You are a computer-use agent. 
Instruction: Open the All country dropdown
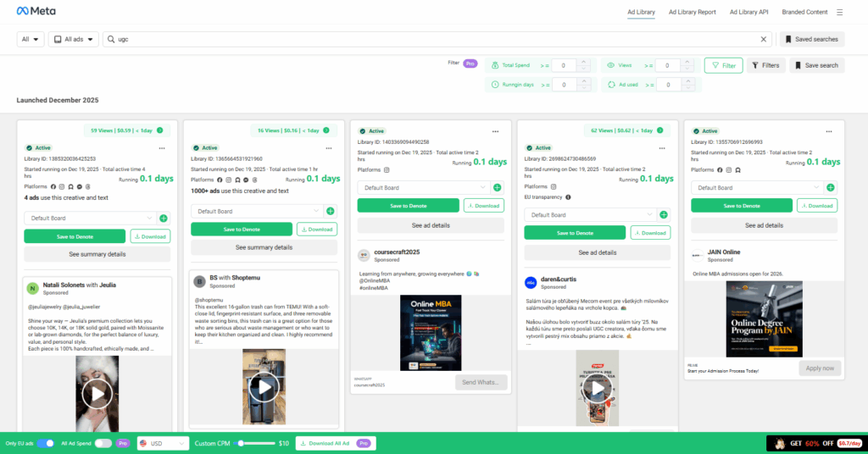pyautogui.click(x=30, y=39)
